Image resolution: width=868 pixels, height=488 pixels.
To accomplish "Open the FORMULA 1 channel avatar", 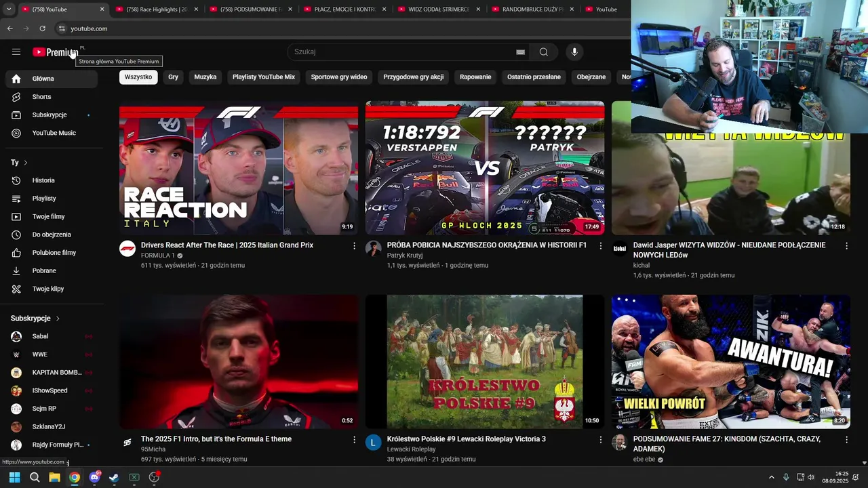I will 127,249.
